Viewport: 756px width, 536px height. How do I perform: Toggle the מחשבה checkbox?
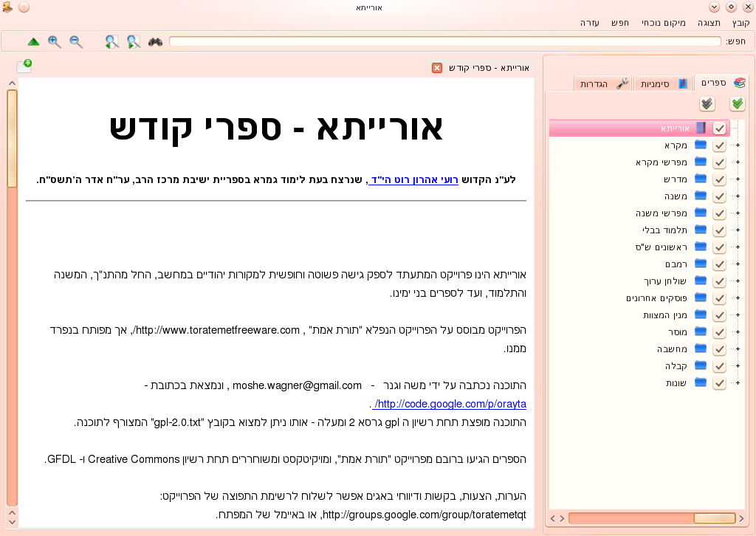click(719, 349)
